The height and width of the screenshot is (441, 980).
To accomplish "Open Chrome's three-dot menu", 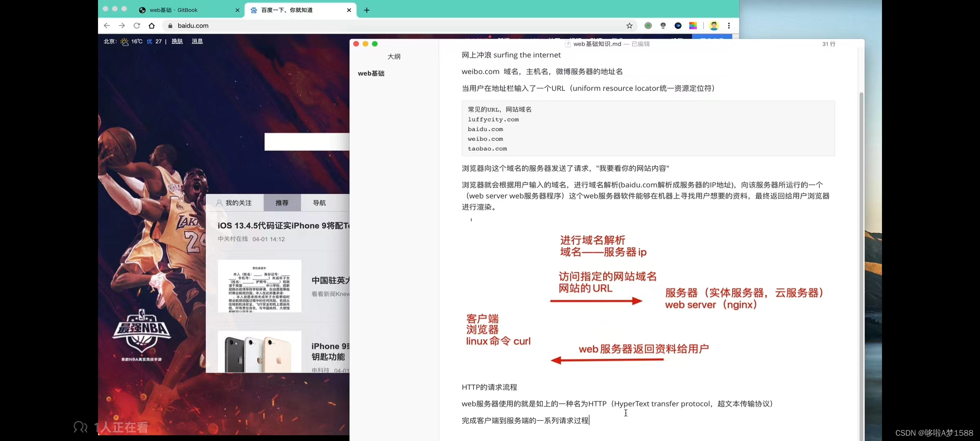I will [729, 26].
